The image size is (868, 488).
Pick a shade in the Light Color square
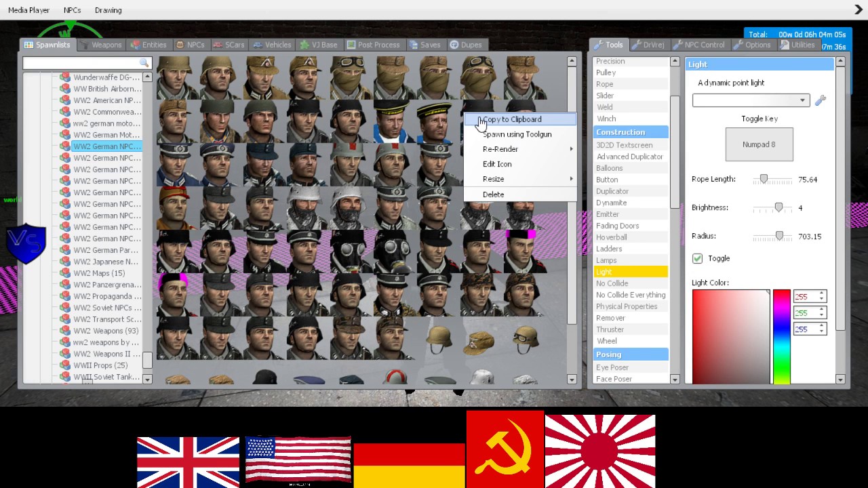click(731, 337)
